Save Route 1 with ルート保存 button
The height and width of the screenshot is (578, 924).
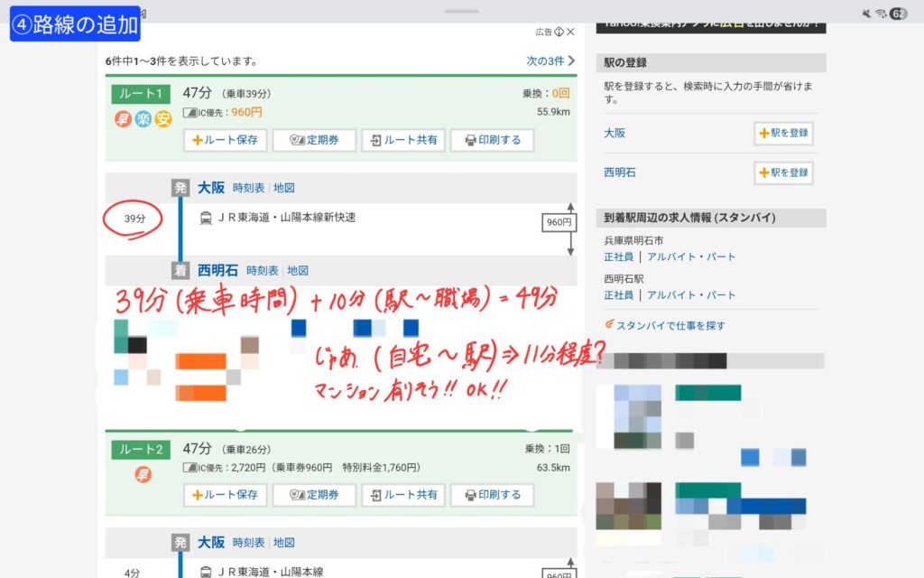(225, 140)
